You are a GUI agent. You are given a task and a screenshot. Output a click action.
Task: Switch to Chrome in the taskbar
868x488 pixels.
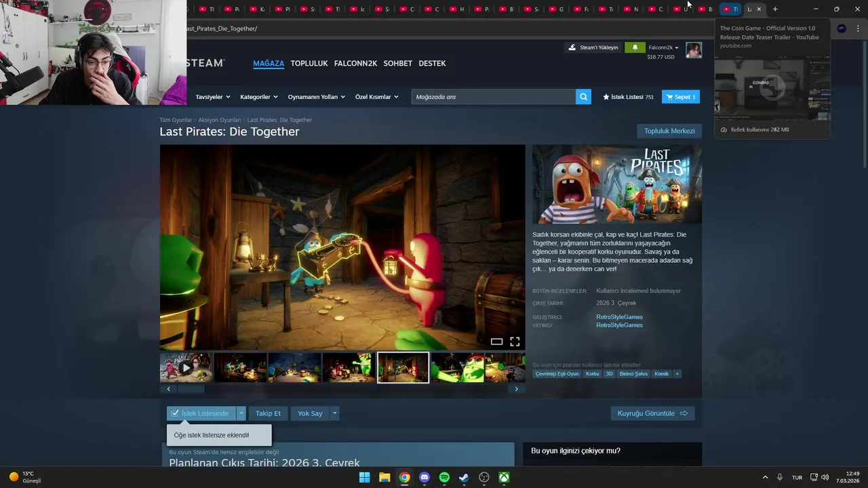(404, 477)
